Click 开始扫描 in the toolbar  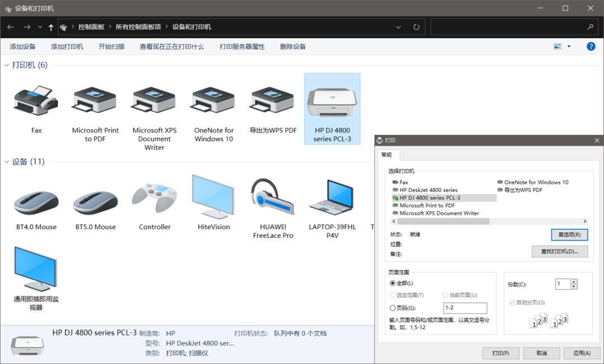111,46
